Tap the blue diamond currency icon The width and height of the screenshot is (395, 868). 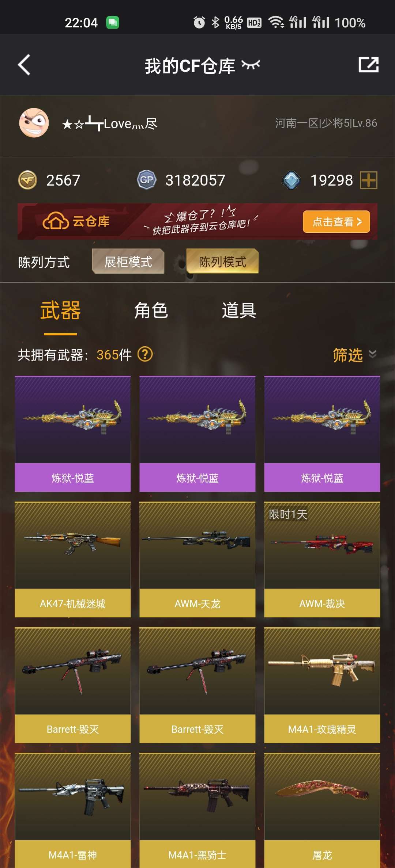point(291,180)
